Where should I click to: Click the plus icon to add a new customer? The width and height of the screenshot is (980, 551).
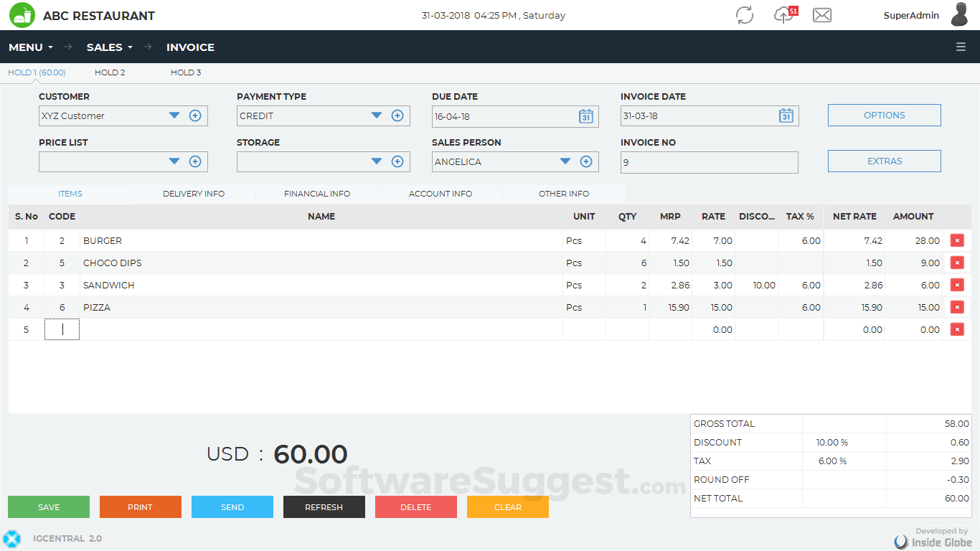(x=195, y=115)
